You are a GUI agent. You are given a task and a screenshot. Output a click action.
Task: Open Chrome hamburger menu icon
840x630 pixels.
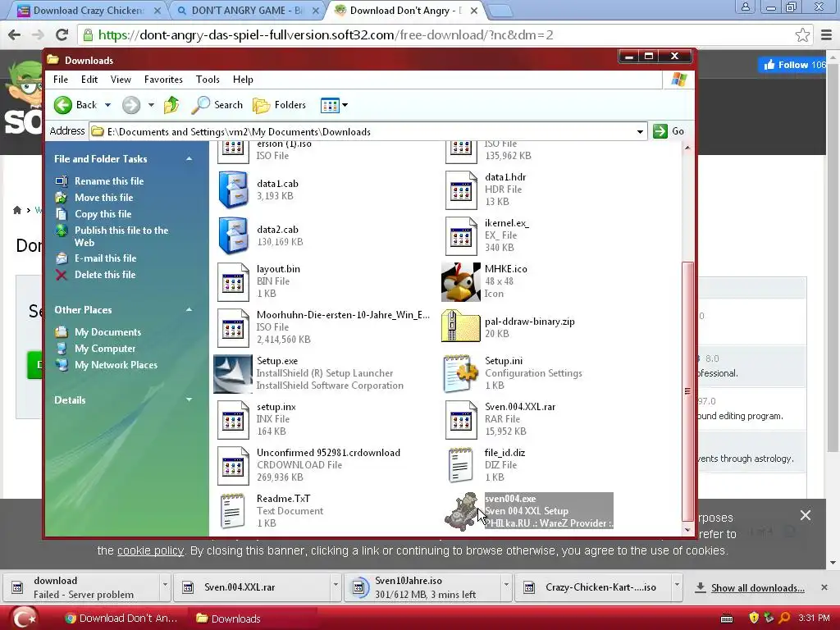[827, 34]
